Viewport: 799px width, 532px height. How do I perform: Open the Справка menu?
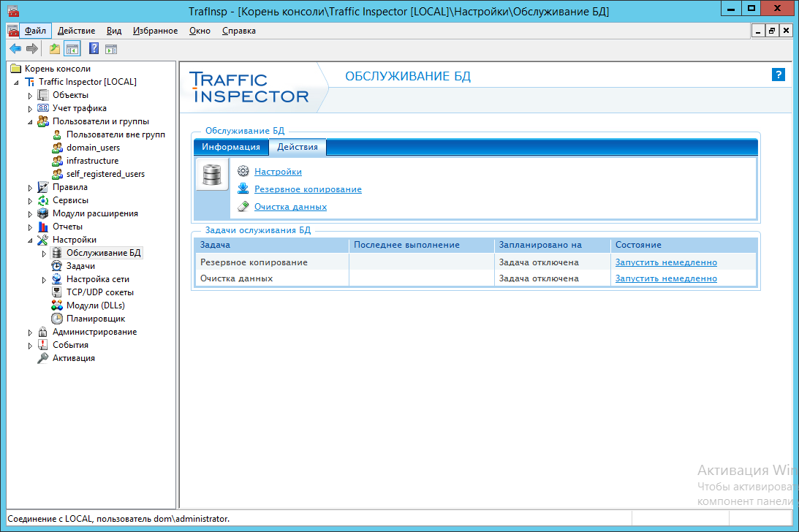(239, 31)
